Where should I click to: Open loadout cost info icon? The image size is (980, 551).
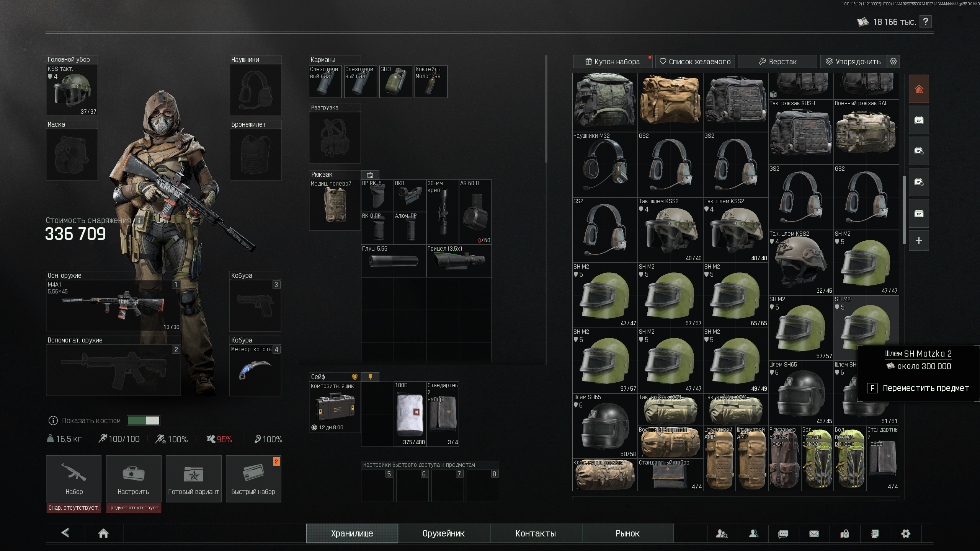point(139,220)
